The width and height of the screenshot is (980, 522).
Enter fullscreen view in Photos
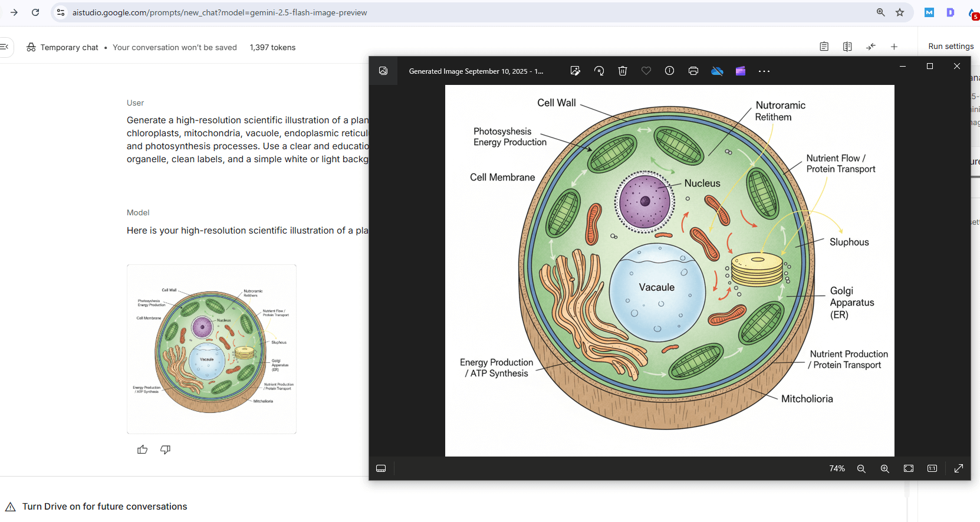click(958, 468)
